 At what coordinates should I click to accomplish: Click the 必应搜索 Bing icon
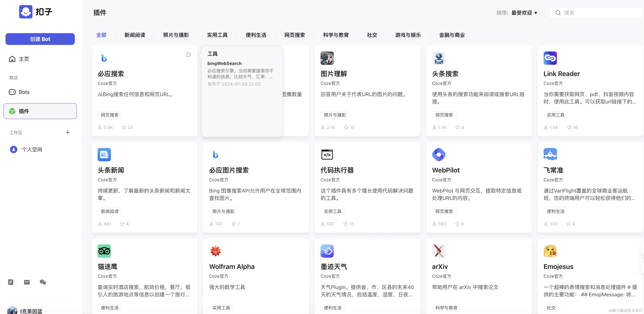click(104, 58)
